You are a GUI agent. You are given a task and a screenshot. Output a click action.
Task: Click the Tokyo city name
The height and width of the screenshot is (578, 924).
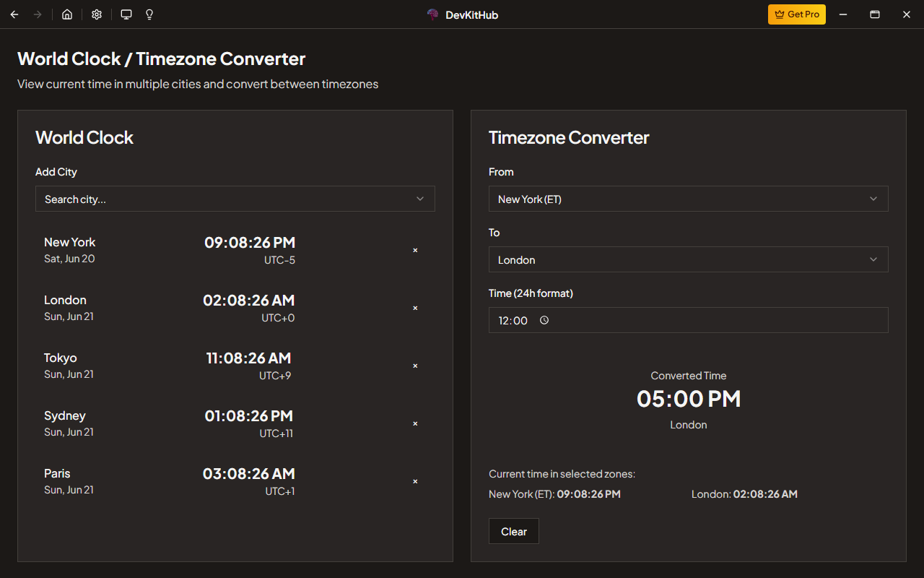click(60, 358)
